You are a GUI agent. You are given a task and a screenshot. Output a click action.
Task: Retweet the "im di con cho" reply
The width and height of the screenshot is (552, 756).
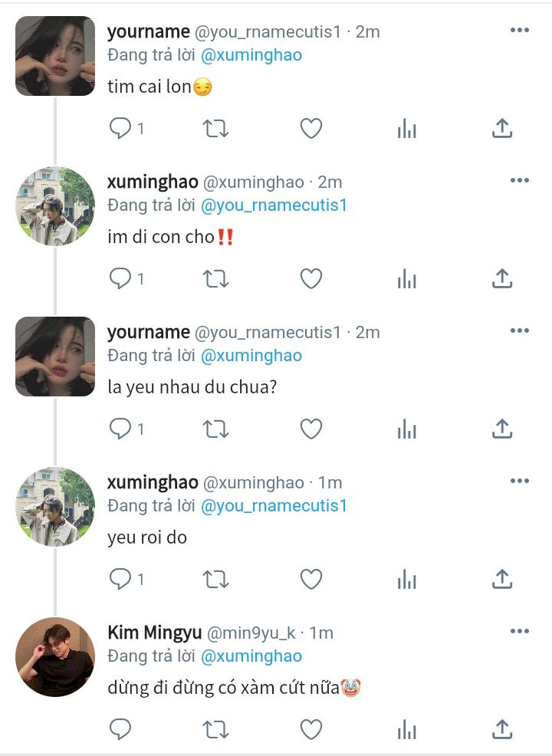pos(215,279)
